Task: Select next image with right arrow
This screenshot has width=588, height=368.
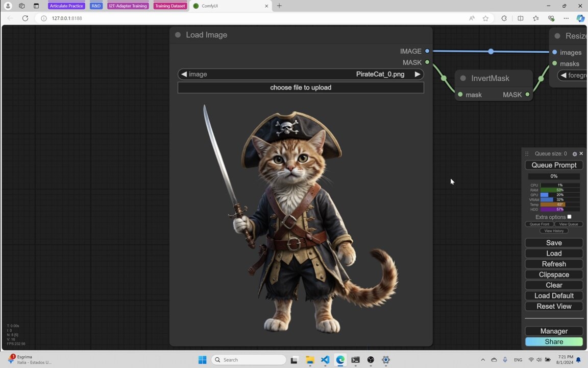Action: pos(418,74)
